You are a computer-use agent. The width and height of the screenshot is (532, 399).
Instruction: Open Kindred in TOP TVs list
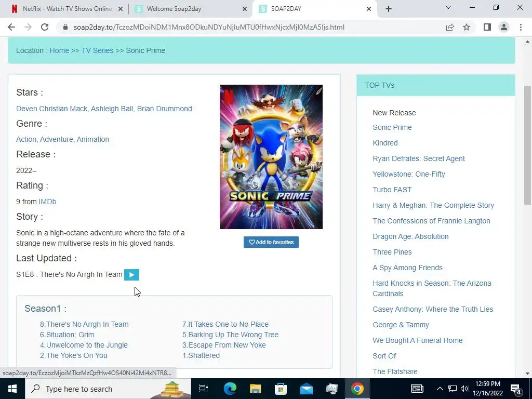[x=385, y=143]
